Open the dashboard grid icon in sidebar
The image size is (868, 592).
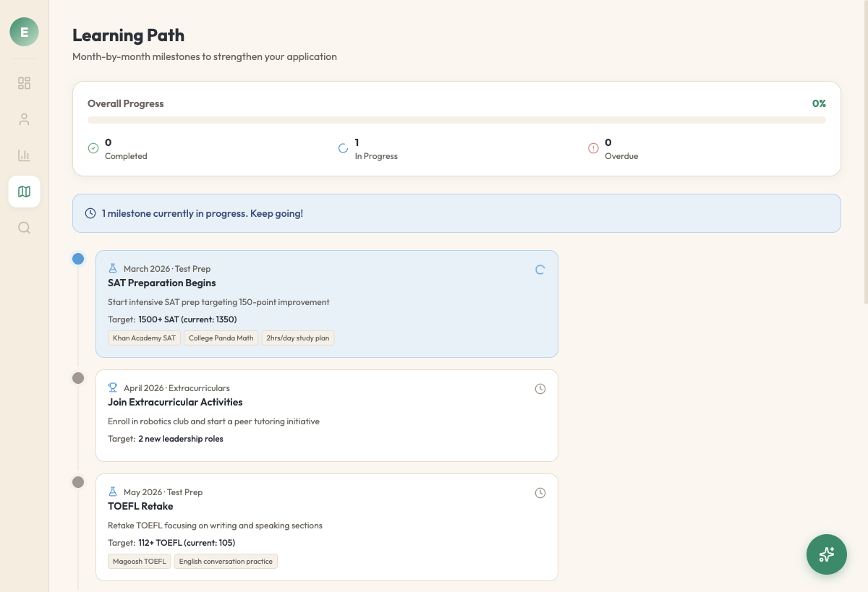[24, 83]
